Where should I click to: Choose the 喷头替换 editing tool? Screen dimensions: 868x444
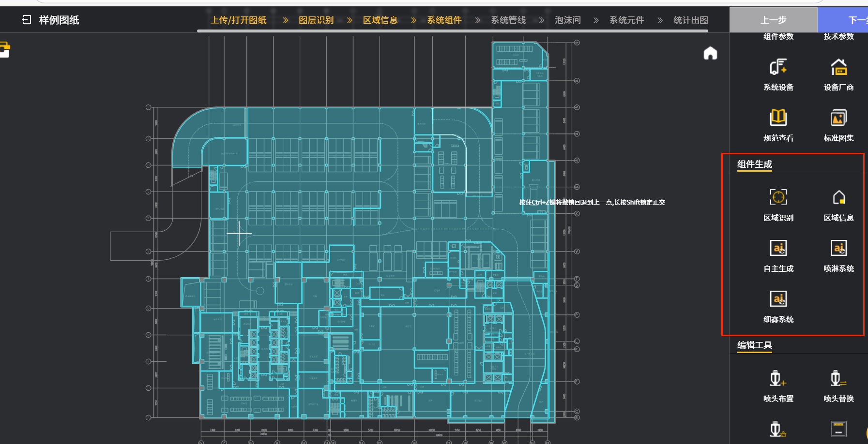coord(838,379)
